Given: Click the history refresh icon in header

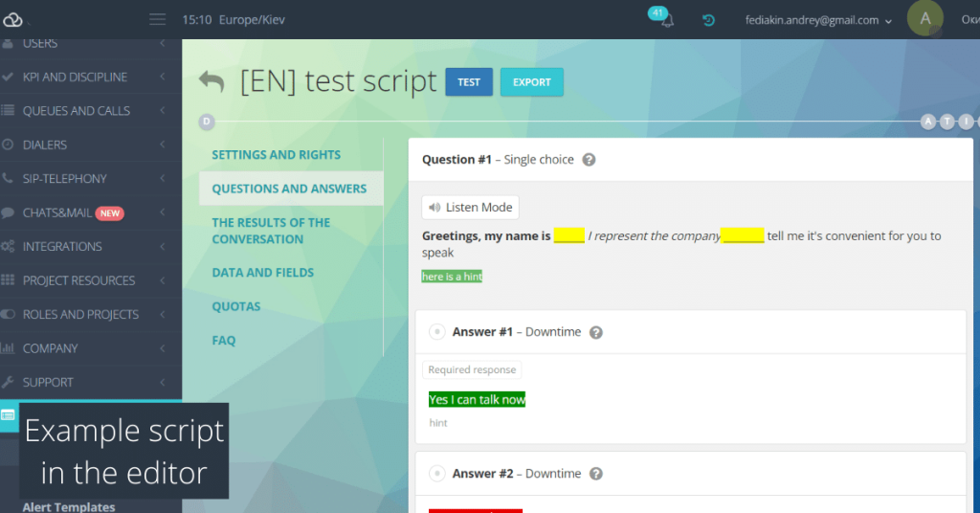Looking at the screenshot, I should pyautogui.click(x=708, y=20).
